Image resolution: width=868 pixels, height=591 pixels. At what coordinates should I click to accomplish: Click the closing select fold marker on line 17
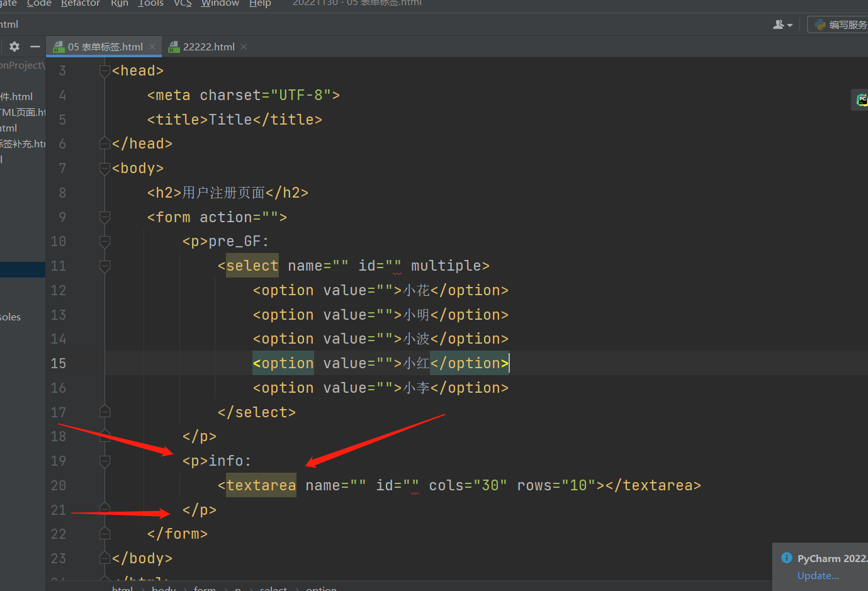point(105,412)
